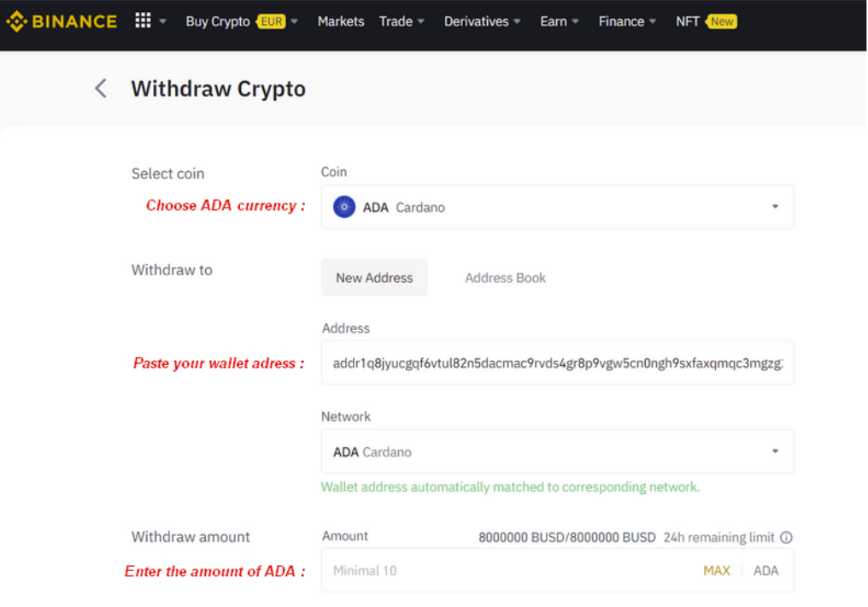868x607 pixels.
Task: Select the New Address tab
Action: click(374, 278)
